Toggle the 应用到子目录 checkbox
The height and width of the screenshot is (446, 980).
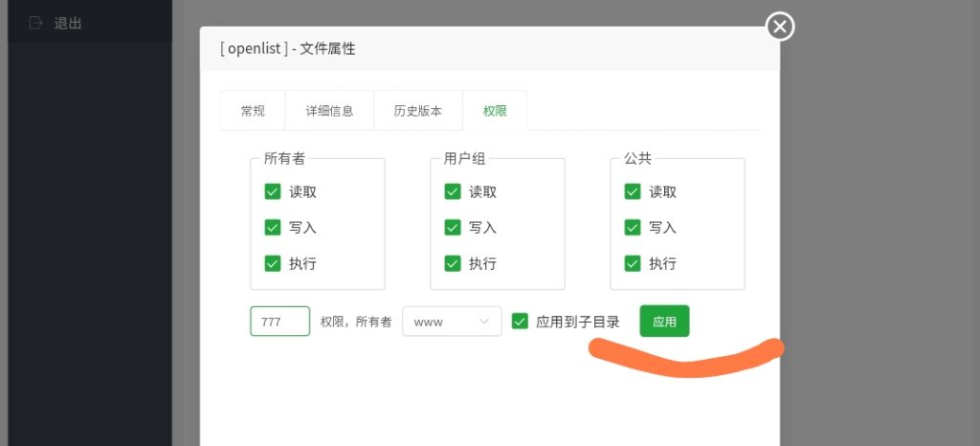click(x=521, y=322)
